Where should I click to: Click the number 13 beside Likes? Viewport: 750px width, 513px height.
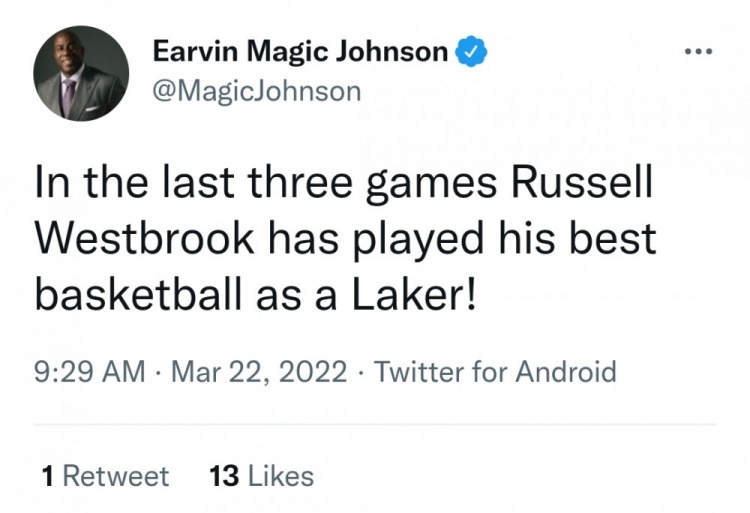223,476
